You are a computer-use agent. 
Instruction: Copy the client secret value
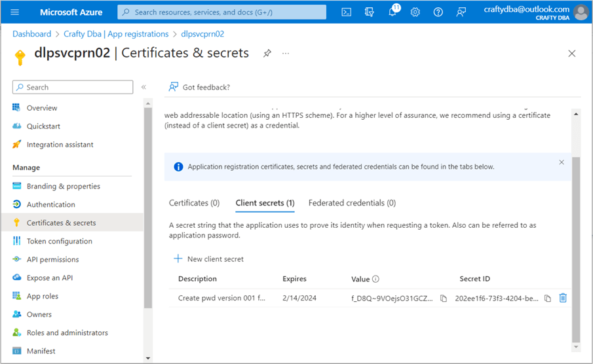443,299
